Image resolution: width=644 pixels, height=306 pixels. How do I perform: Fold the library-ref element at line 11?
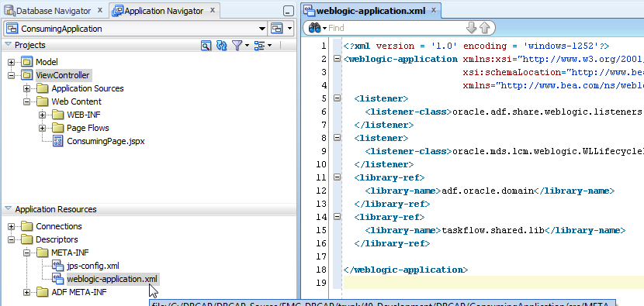point(337,177)
